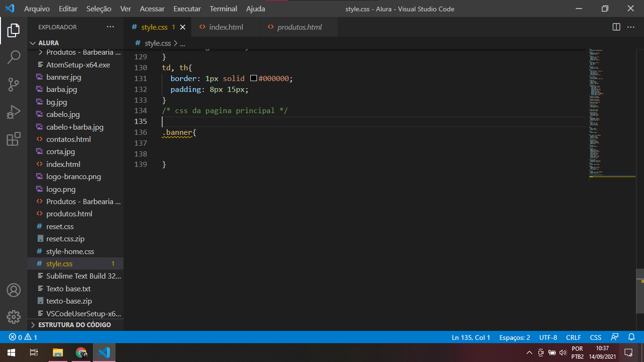This screenshot has width=644, height=362.
Task: Open the Executar menu
Action: [187, 8]
